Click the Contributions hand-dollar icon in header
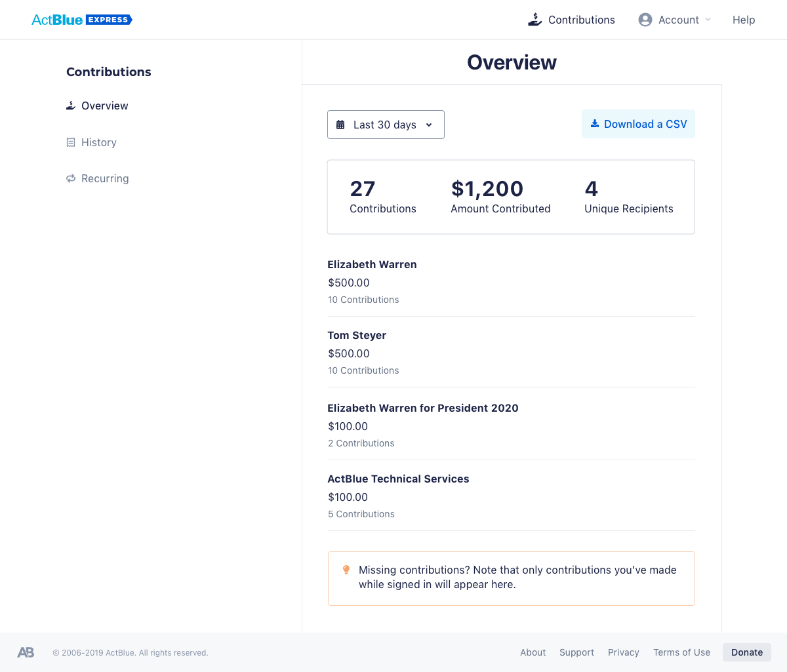787x672 pixels. coord(535,20)
